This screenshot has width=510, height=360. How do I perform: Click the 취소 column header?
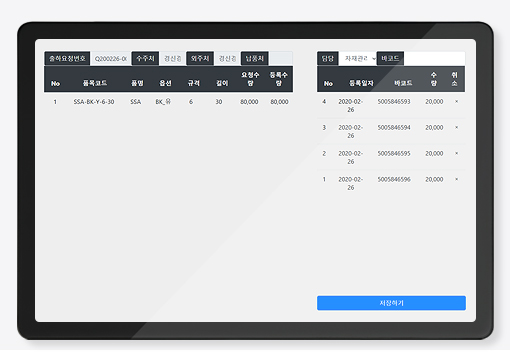coord(454,79)
